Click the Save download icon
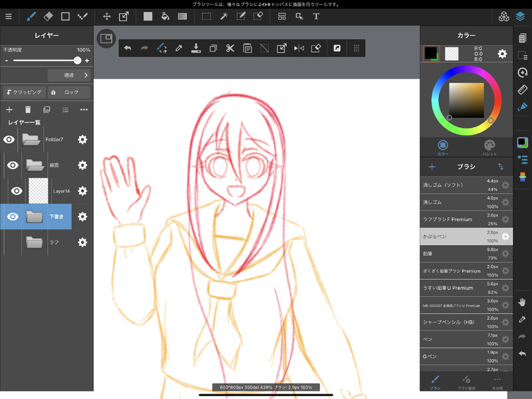This screenshot has width=532, height=399. click(x=196, y=48)
